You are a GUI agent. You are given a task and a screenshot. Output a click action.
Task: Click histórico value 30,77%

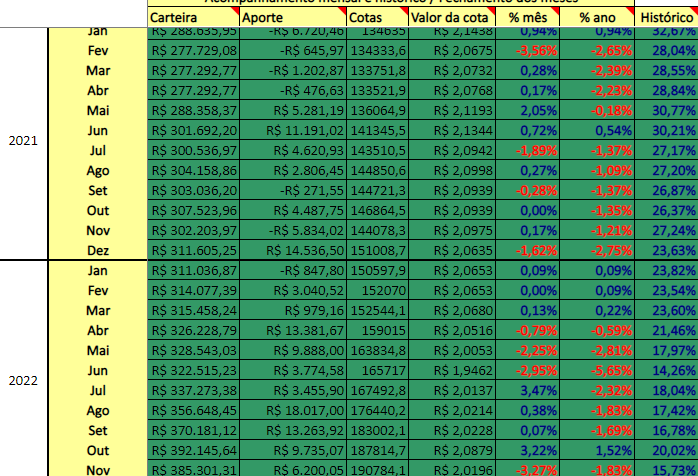[666, 111]
